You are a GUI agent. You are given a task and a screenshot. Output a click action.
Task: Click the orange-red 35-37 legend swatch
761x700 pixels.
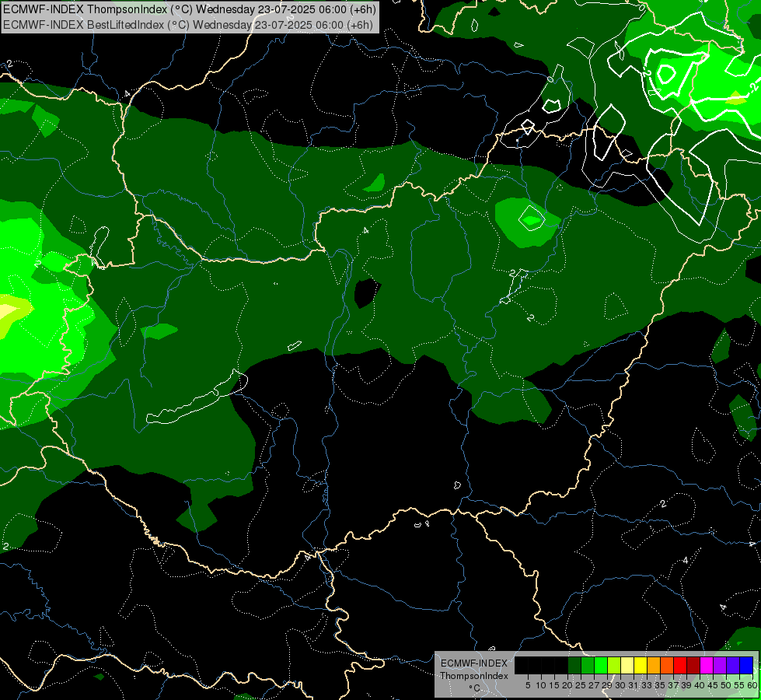click(x=667, y=665)
